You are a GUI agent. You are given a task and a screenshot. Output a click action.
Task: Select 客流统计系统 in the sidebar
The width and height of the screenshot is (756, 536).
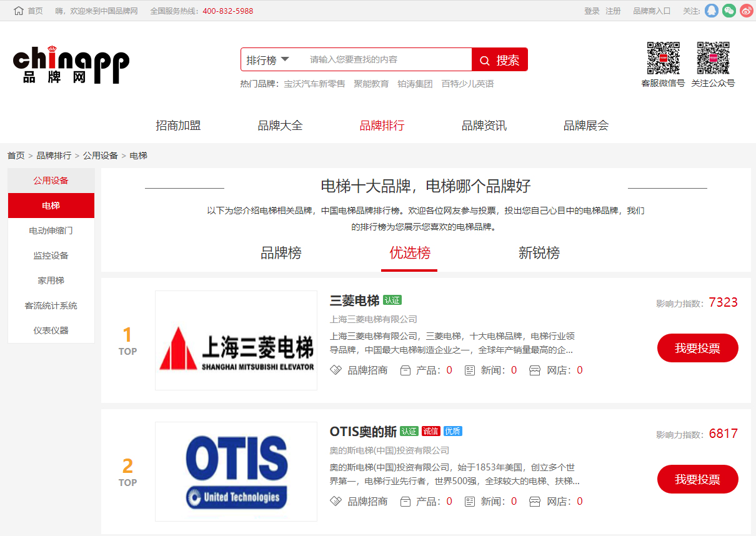pos(51,305)
